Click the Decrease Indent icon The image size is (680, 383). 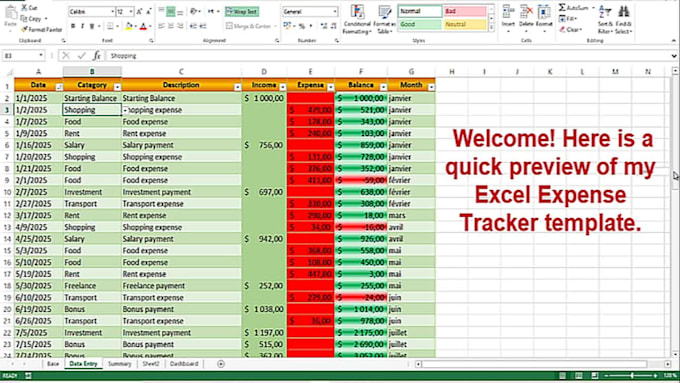[x=193, y=26]
